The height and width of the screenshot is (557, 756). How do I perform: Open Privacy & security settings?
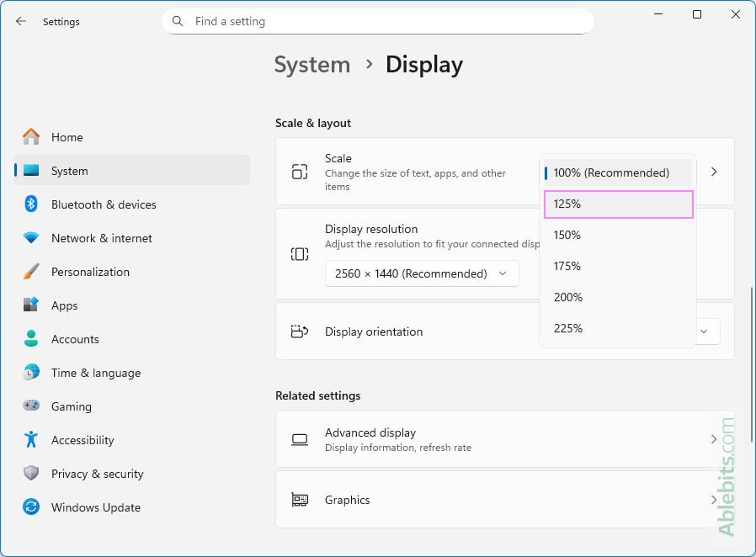132,474
